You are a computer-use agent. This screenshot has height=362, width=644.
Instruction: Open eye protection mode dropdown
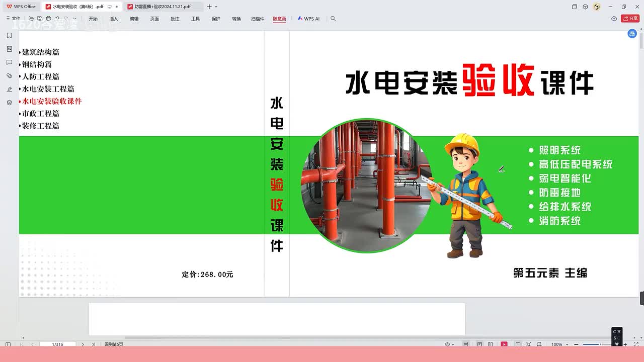coord(449,344)
